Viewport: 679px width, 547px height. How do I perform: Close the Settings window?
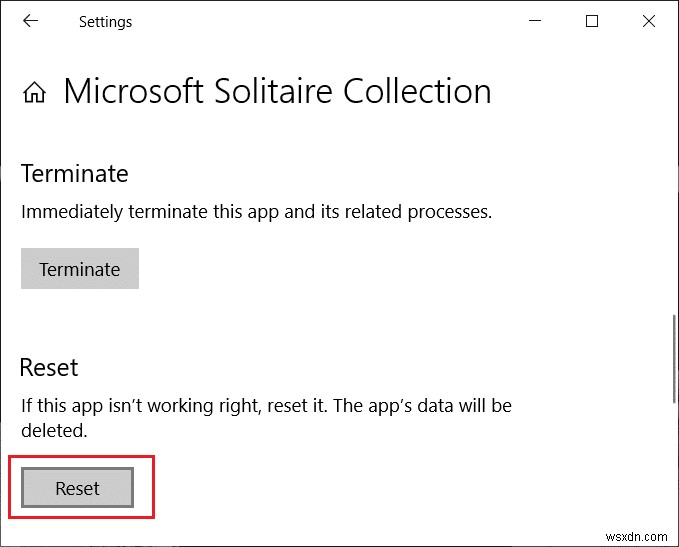[x=649, y=21]
